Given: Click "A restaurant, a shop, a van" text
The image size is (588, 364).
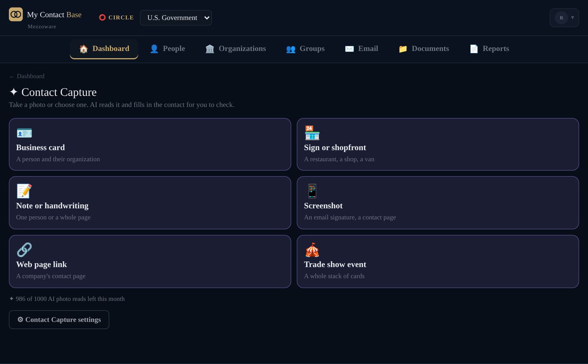Looking at the screenshot, I should click(339, 159).
